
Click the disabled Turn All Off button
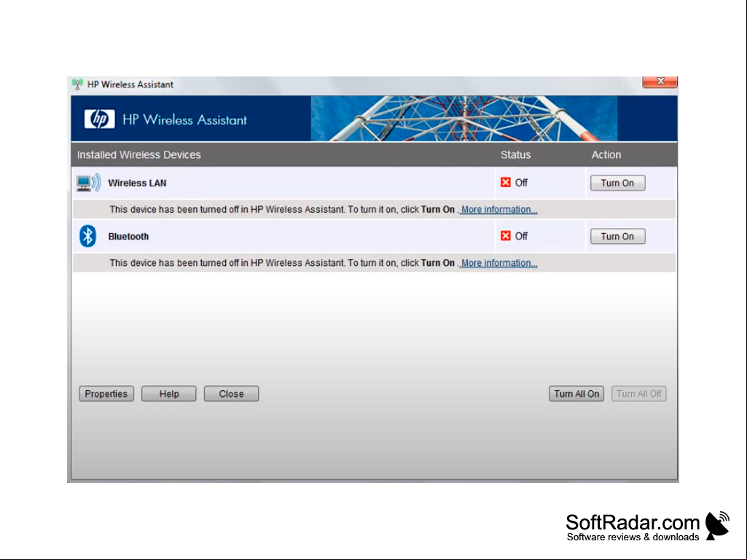pyautogui.click(x=639, y=394)
